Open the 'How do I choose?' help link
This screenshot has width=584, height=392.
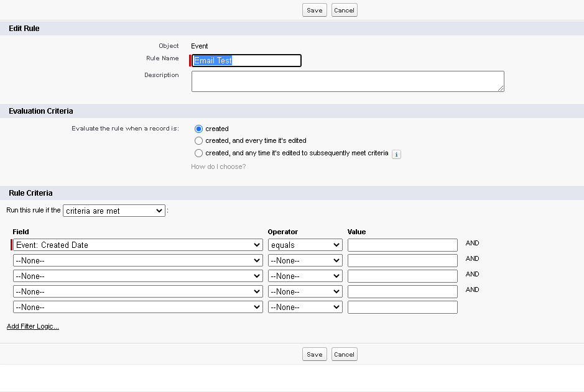218,166
